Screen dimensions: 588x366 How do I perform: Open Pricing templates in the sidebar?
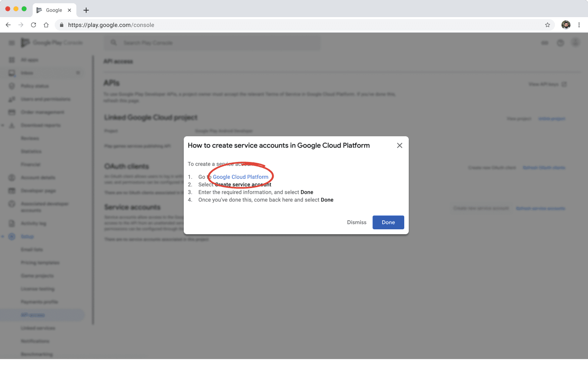pyautogui.click(x=40, y=263)
